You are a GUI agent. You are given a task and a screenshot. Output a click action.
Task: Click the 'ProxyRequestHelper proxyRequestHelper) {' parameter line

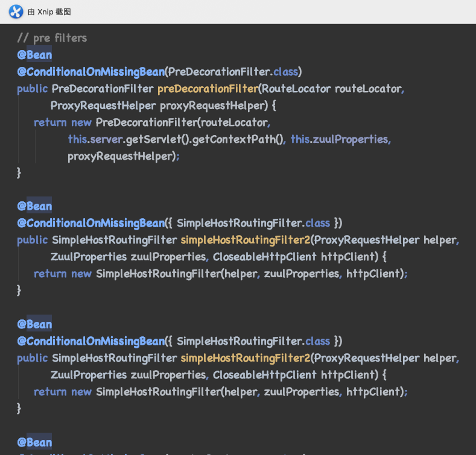(x=163, y=106)
